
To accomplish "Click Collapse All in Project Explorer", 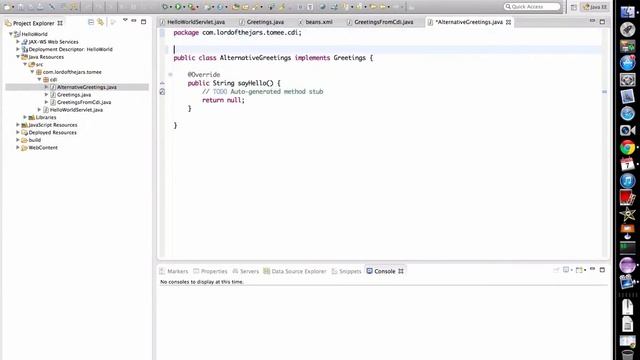I will pos(91,22).
